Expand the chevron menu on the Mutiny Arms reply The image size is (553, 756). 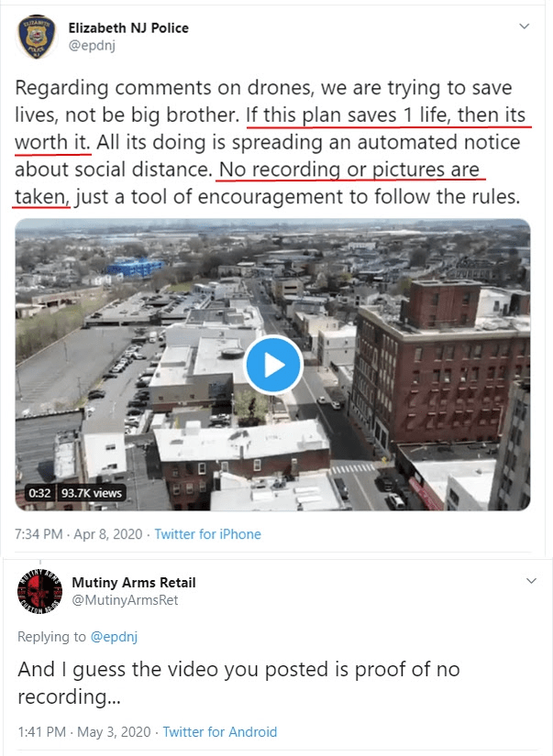point(531,581)
